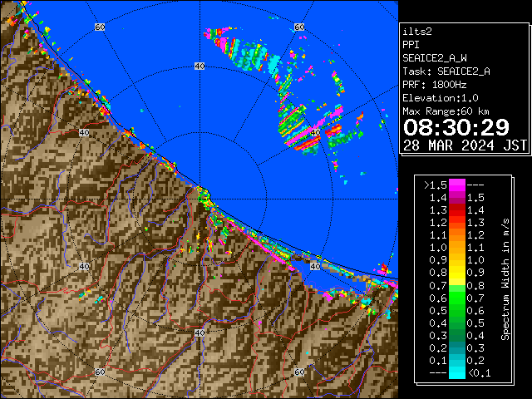Screen dimensions: 532x399
Task: Click the '---' label beside the magenta band
Action: 475,185
